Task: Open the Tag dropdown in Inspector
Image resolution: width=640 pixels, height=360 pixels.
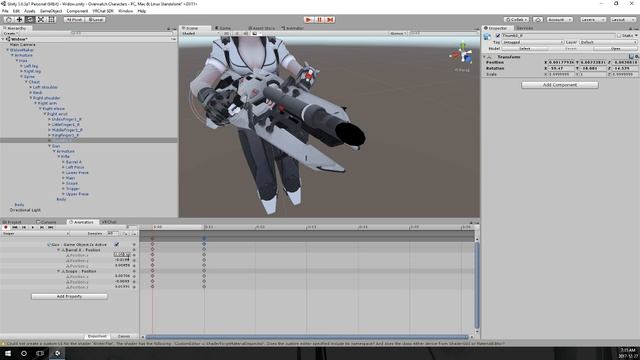Action: 532,42
